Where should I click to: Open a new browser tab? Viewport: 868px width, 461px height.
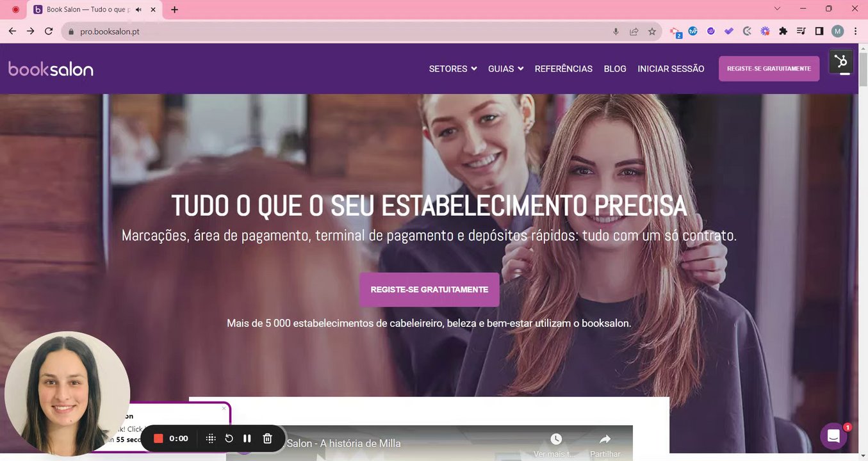click(x=174, y=10)
